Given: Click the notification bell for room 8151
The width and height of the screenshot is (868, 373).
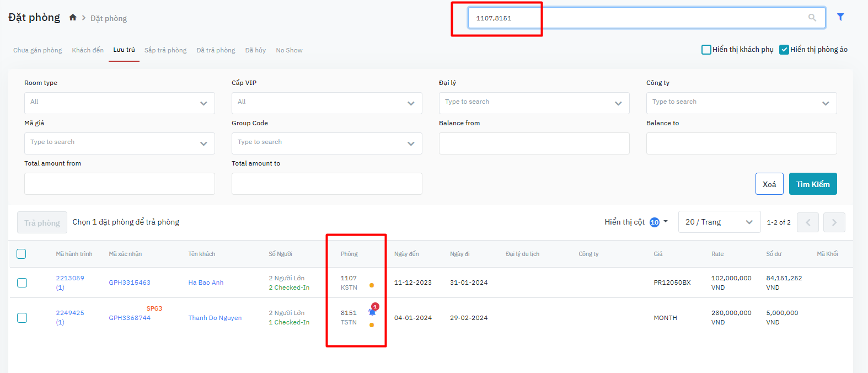Looking at the screenshot, I should [x=372, y=312].
